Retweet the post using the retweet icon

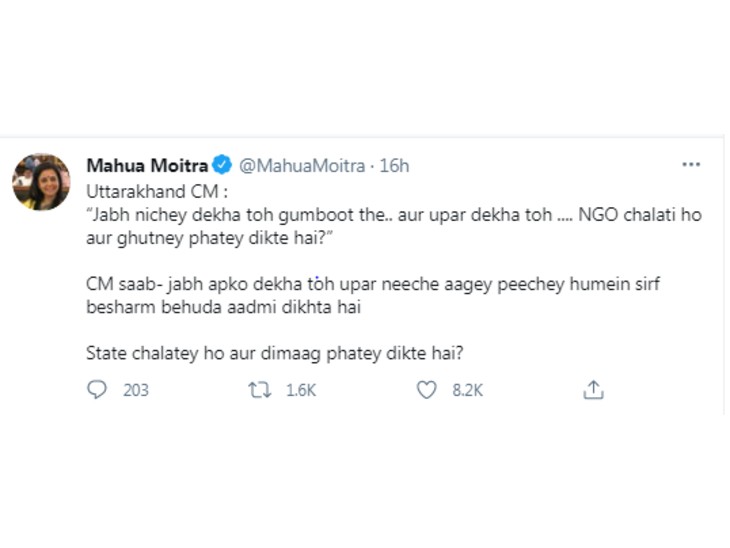click(x=262, y=390)
